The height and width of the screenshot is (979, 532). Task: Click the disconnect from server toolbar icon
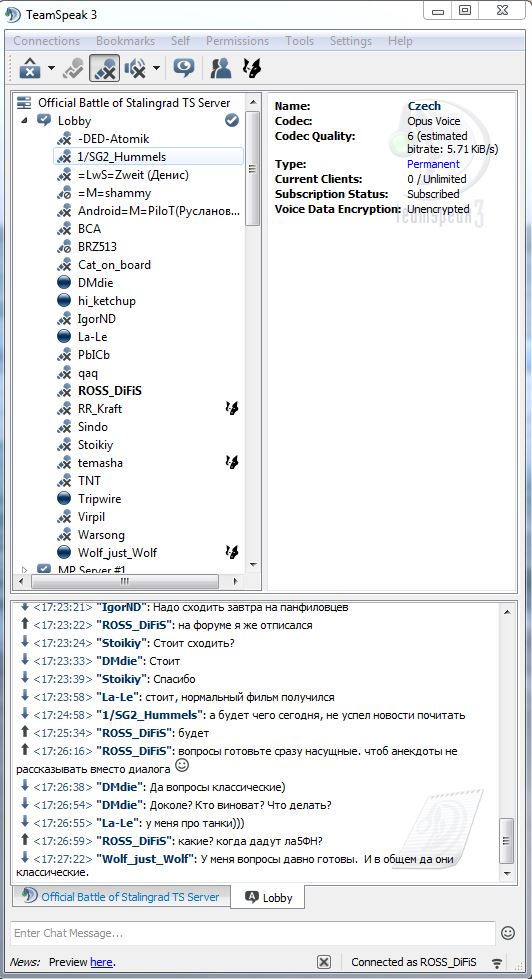point(30,68)
